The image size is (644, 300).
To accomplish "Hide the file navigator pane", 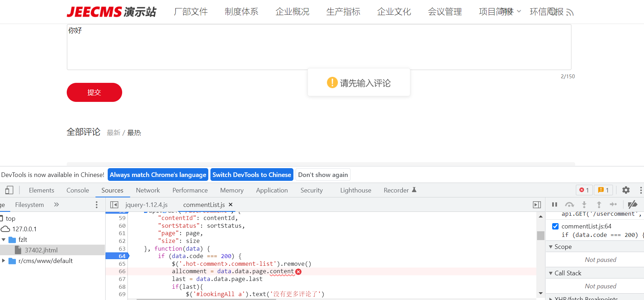I will 114,205.
